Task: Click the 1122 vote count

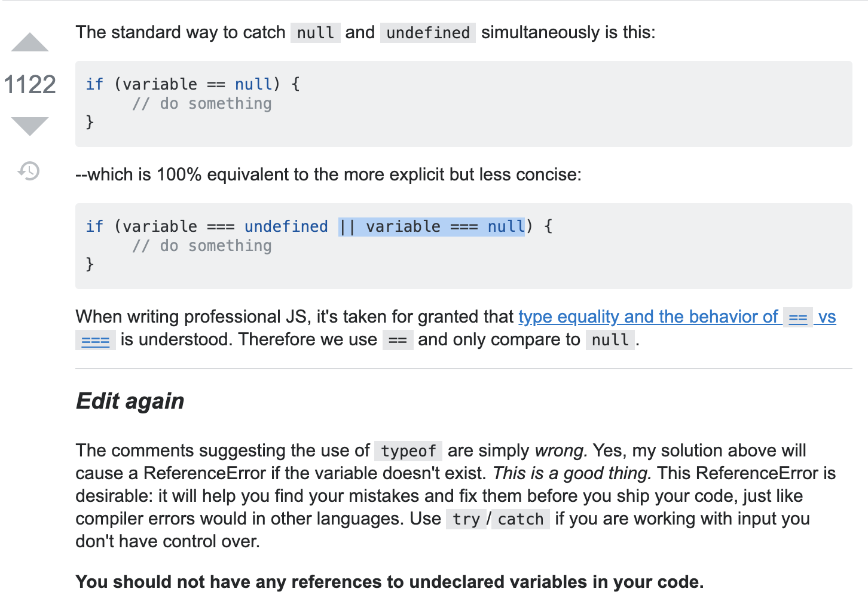Action: coord(30,85)
